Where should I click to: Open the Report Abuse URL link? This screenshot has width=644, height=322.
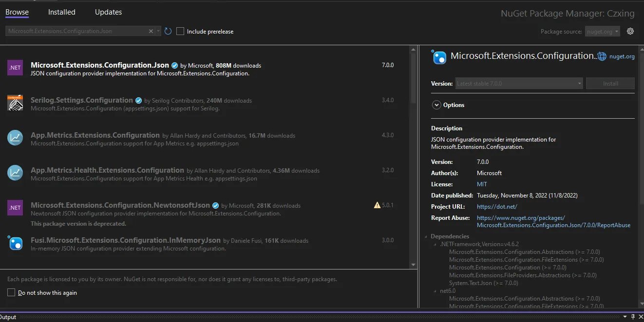coord(553,221)
